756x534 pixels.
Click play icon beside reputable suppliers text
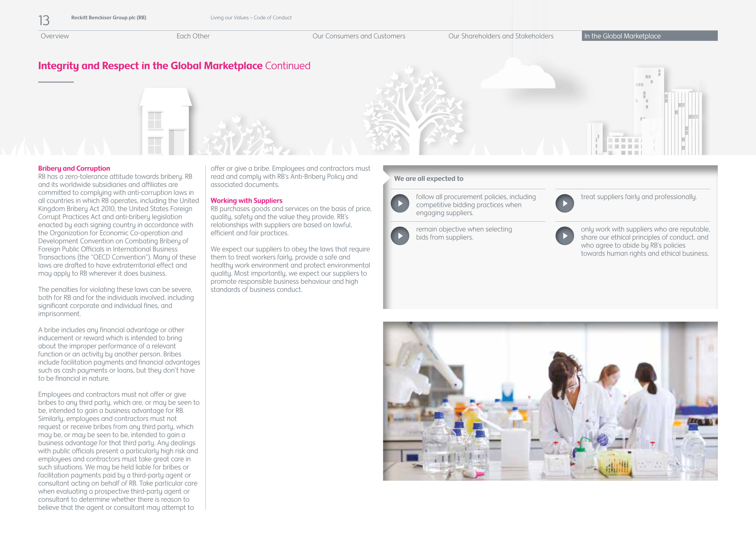tap(565, 236)
